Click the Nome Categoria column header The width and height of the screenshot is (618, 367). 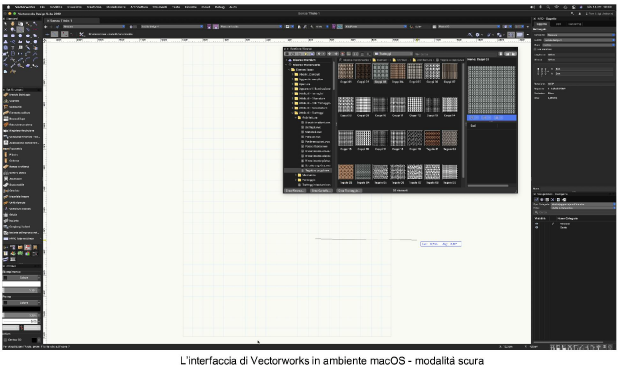(x=568, y=218)
